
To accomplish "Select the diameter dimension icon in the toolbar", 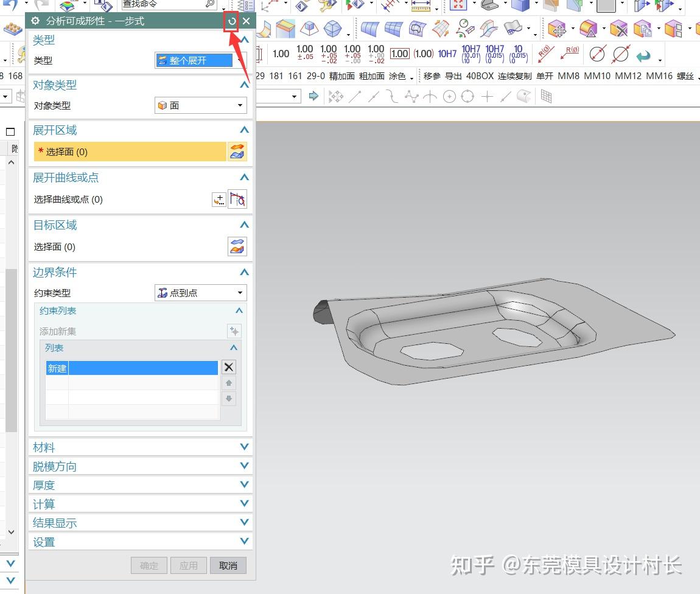I will click(x=597, y=54).
